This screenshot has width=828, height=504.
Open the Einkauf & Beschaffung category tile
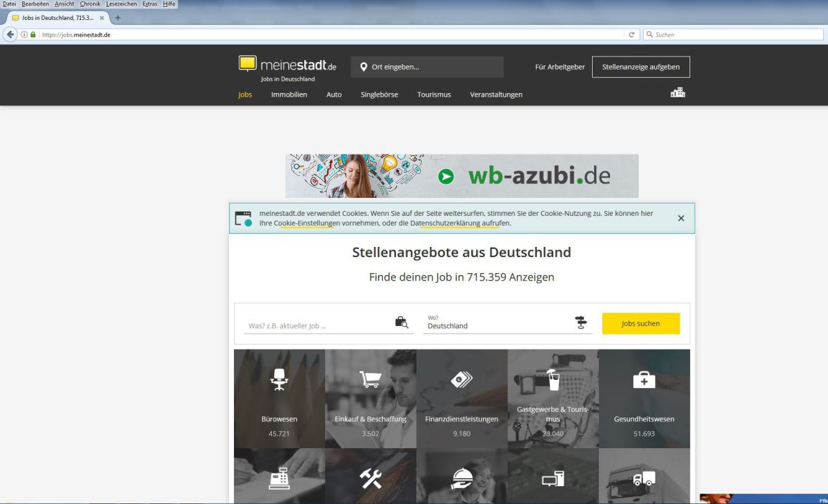click(371, 399)
